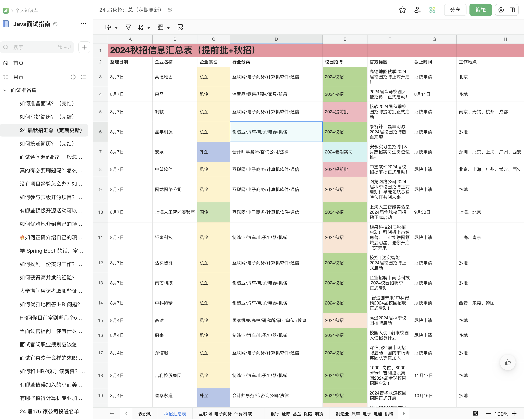This screenshot has height=420, width=524.
Task: Select the 2024暑期实习 cell
Action: [x=345, y=152]
